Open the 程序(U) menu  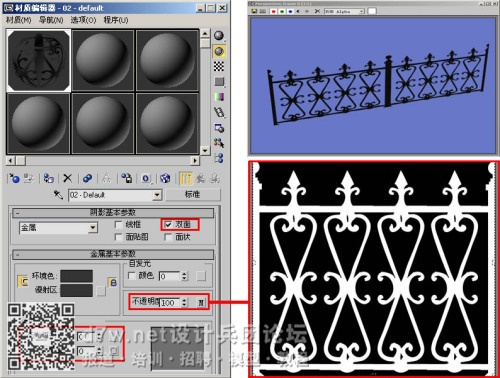116,20
